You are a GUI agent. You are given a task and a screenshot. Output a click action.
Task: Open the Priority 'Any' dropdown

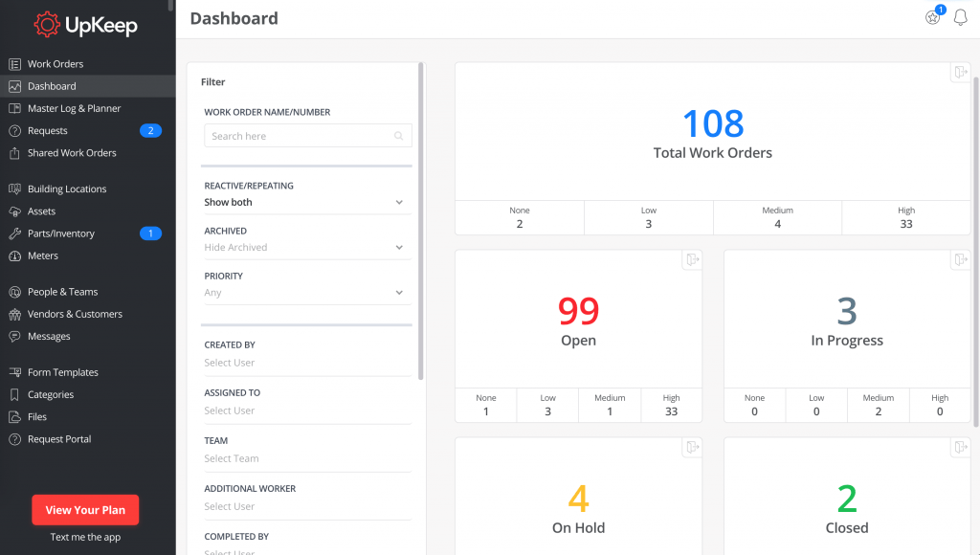coord(307,293)
